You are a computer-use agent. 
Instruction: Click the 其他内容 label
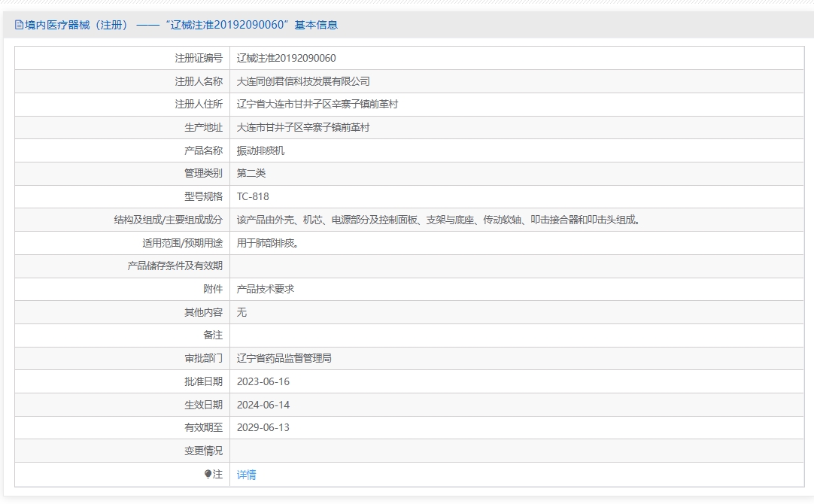[x=203, y=312]
